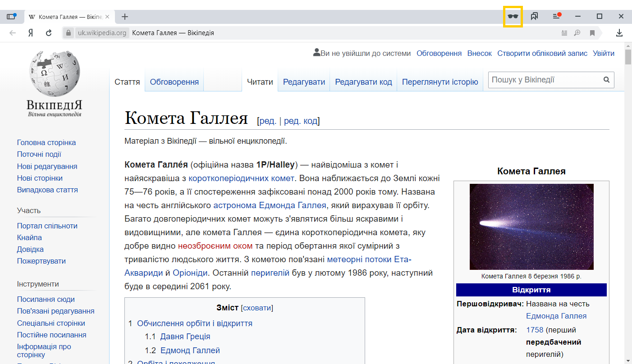The height and width of the screenshot is (364, 632).
Task: Click Едмонда Галлея link in the infobox
Action: pyautogui.click(x=556, y=316)
